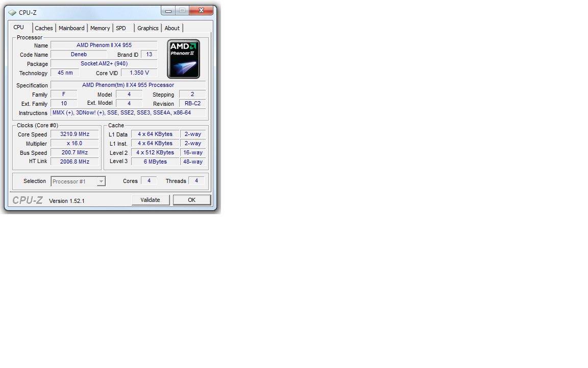Viewport: 588px width, 368px height.
Task: Click the AMD Phenom II logo image
Action: (x=183, y=59)
